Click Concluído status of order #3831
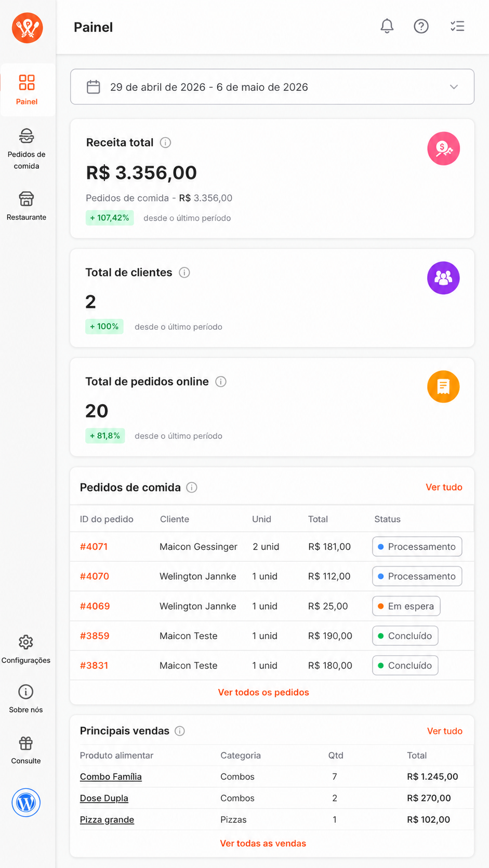Screen dimensions: 489x868 (405, 666)
